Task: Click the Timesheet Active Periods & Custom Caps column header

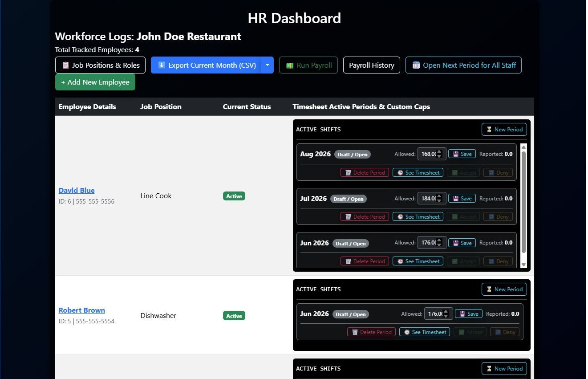Action: [x=361, y=106]
